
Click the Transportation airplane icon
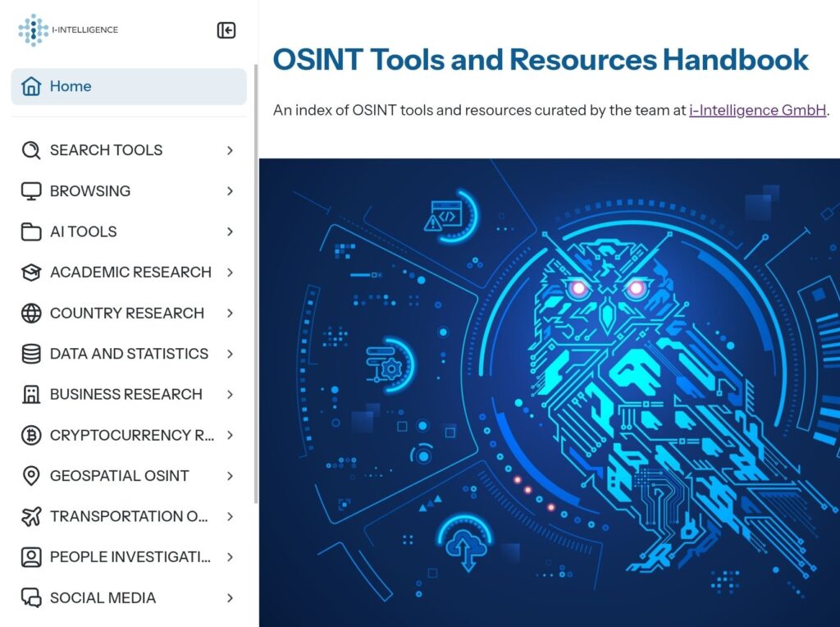tap(30, 516)
